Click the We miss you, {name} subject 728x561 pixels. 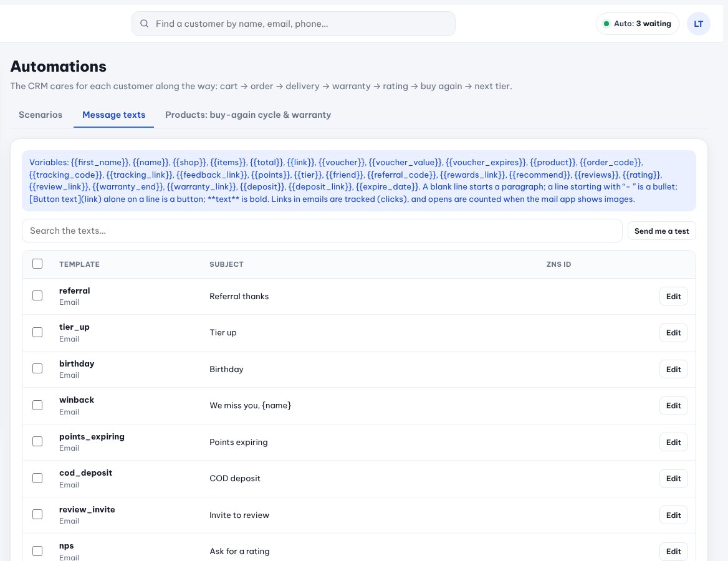[x=251, y=405]
